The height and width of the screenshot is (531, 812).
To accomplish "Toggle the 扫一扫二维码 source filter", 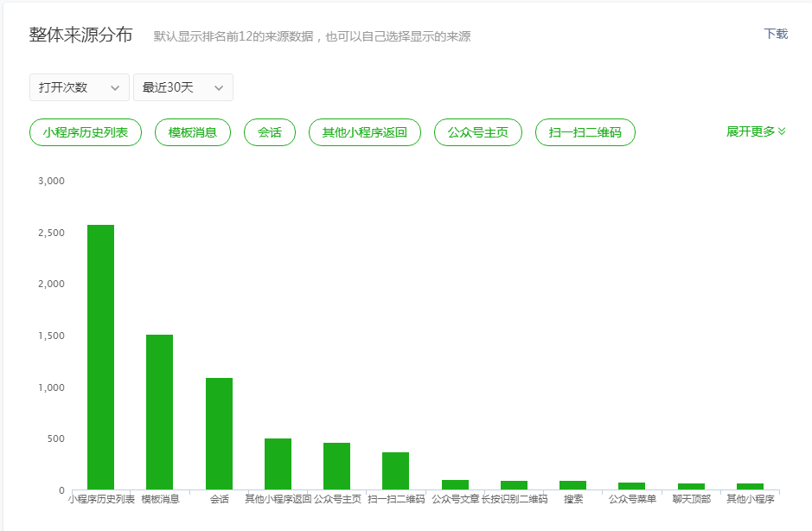I will 585,132.
